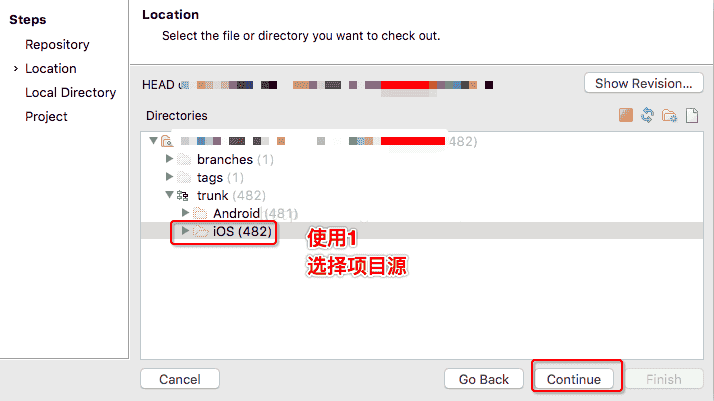Viewport: 714px width, 401px height.
Task: Collapse the repository root node
Action: pos(153,142)
